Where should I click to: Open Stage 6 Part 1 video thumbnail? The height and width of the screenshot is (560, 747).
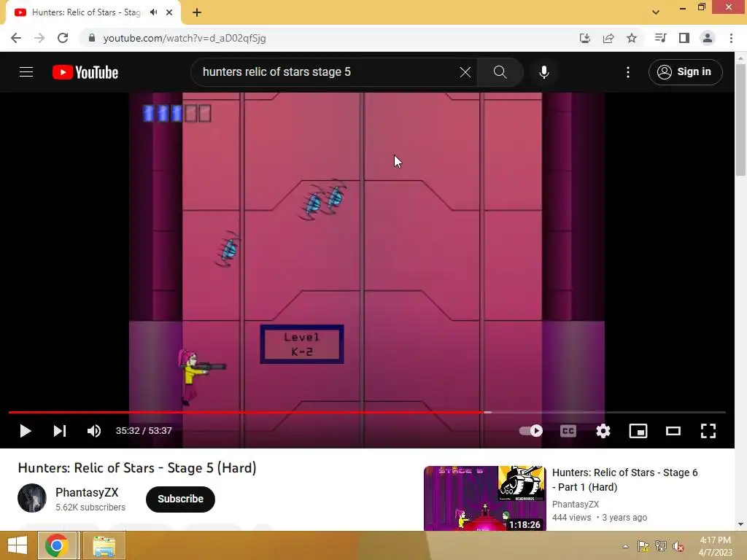[485, 498]
